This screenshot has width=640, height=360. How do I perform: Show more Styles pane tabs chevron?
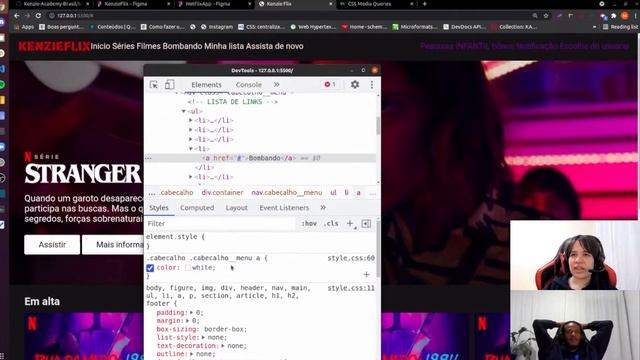pyautogui.click(x=323, y=208)
